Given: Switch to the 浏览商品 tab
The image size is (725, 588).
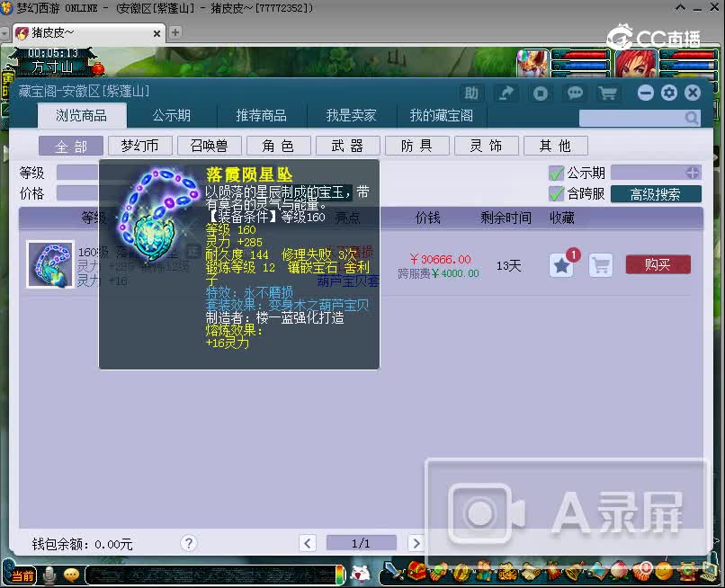Looking at the screenshot, I should tap(82, 115).
